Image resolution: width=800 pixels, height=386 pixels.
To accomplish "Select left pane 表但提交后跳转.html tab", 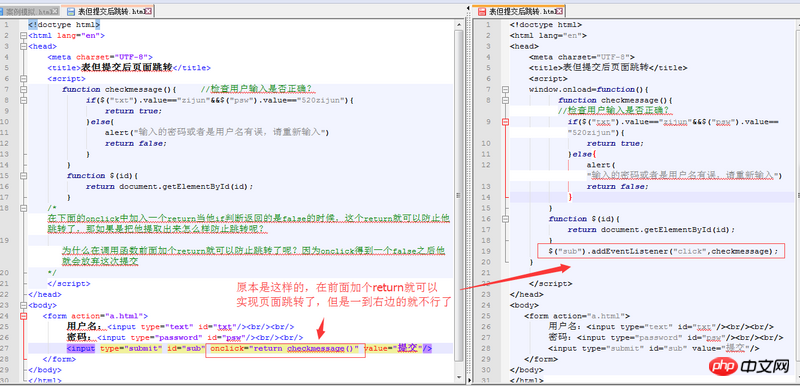I will point(108,11).
